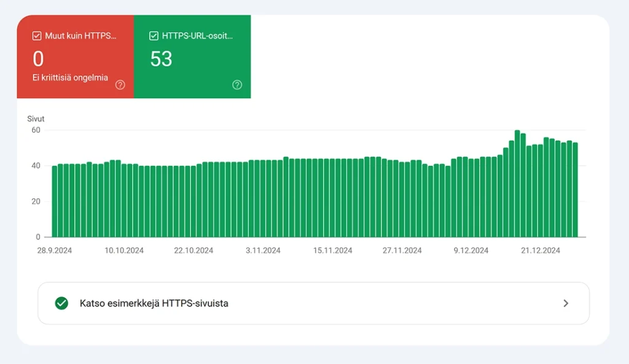Open help icon in the red card
Viewport: 629px width, 364px height.
coord(120,85)
